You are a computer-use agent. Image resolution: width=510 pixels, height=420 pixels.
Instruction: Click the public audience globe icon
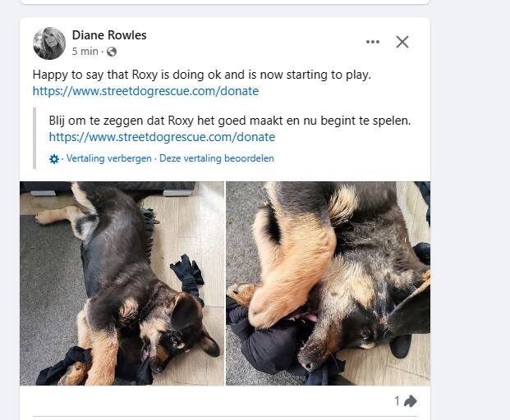(112, 52)
